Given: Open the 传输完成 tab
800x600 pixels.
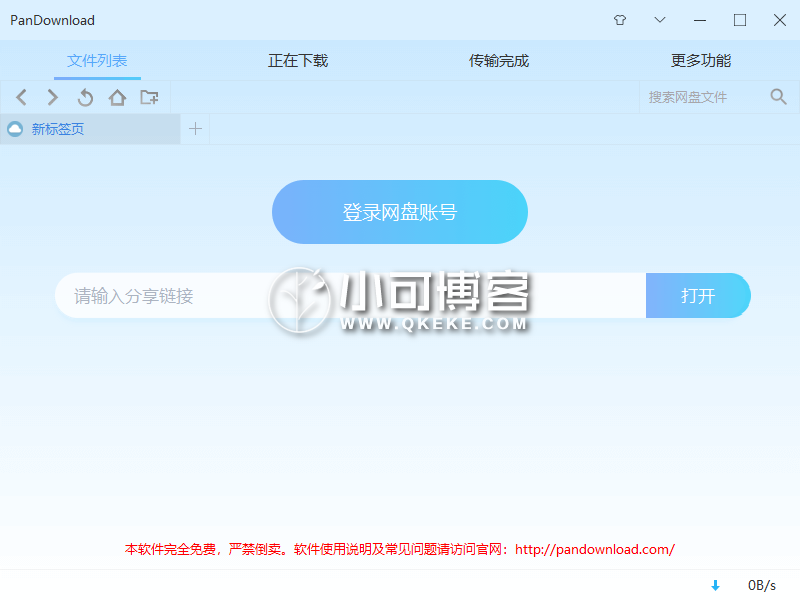Looking at the screenshot, I should point(499,61).
